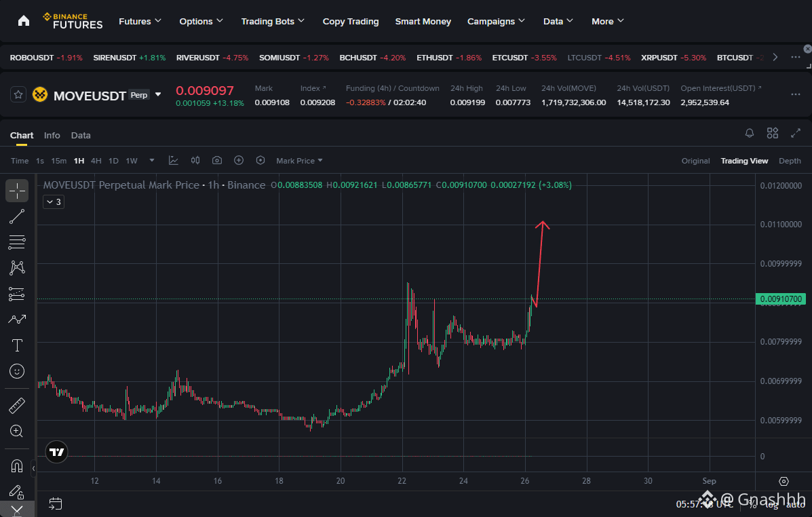Open the emoji sticker tool

[x=17, y=371]
